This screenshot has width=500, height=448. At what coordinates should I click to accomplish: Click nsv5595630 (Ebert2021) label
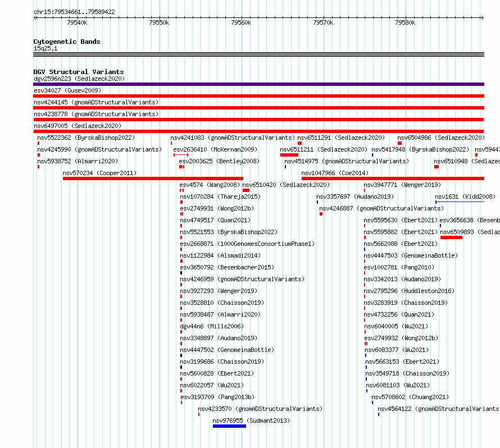click(401, 220)
